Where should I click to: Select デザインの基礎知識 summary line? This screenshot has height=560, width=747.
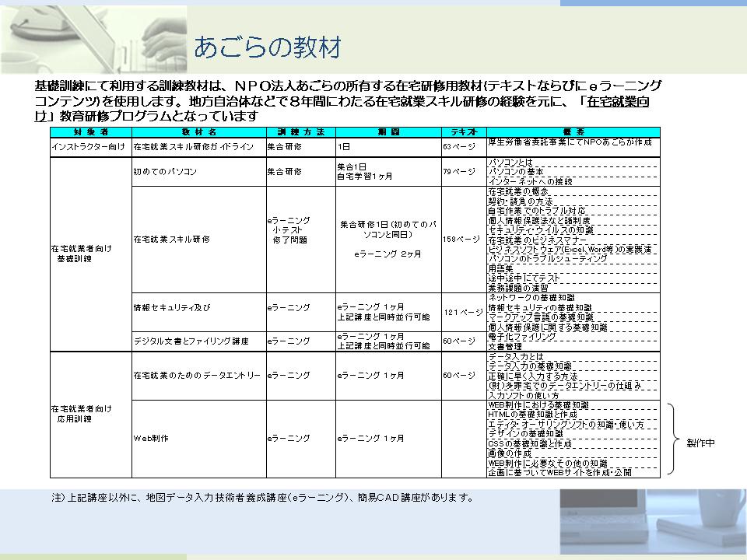(x=525, y=434)
